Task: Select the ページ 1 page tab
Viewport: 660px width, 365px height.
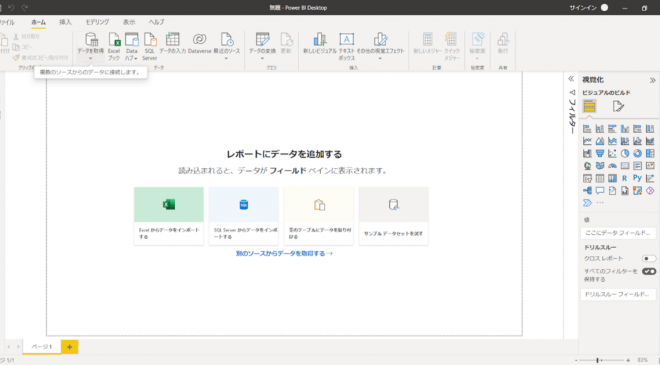Action: coord(42,347)
